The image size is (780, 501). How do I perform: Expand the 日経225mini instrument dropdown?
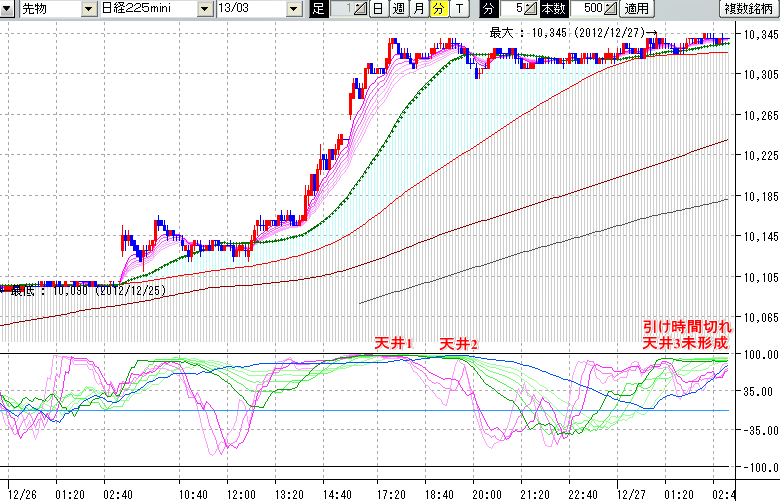(204, 9)
